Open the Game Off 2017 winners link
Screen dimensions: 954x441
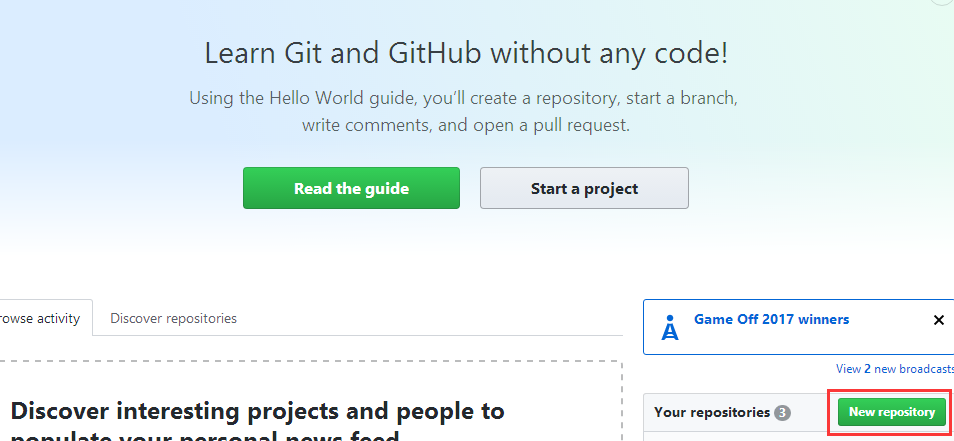pos(771,320)
